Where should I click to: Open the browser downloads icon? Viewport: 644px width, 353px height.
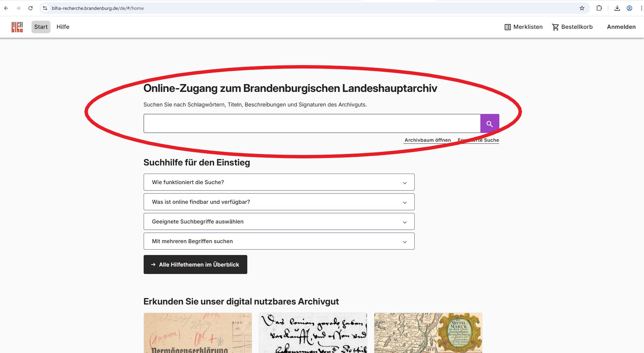[617, 8]
